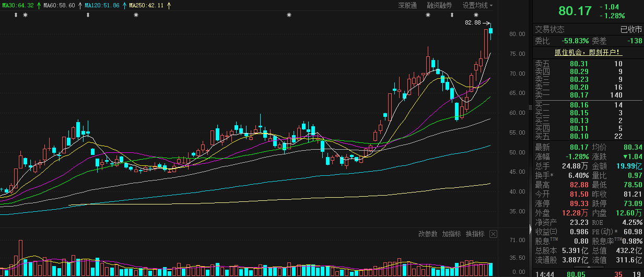Select the 卖三 ask price 80.23
Screen dimensions: 644x277
click(579, 79)
